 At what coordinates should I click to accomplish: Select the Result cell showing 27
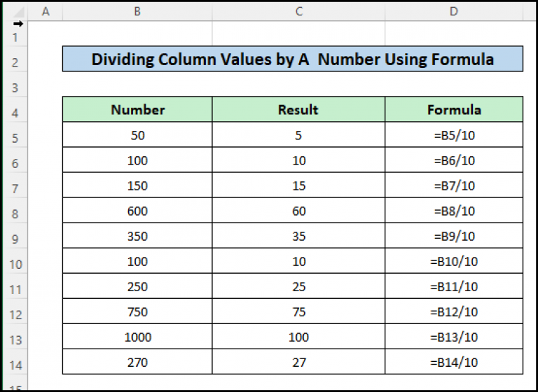coord(298,362)
